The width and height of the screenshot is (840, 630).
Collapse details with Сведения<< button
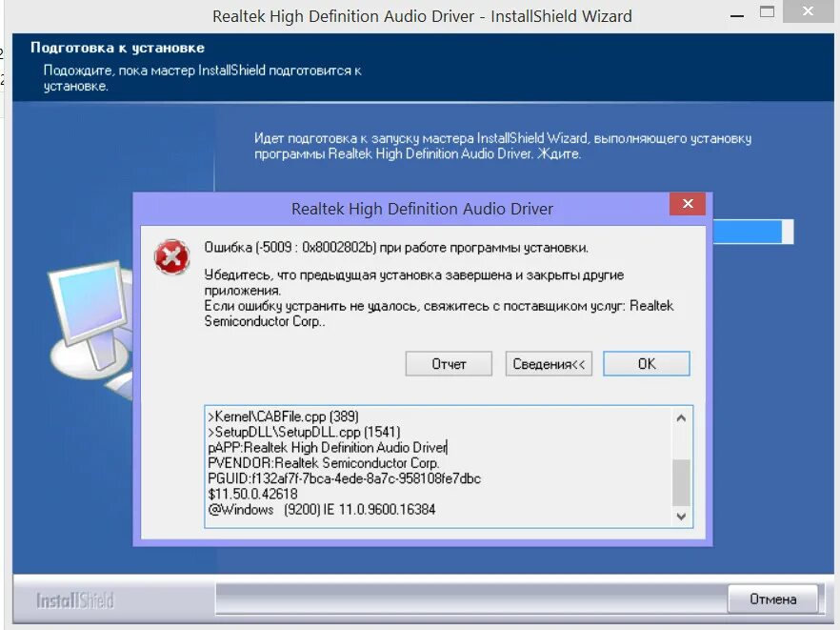[x=549, y=364]
